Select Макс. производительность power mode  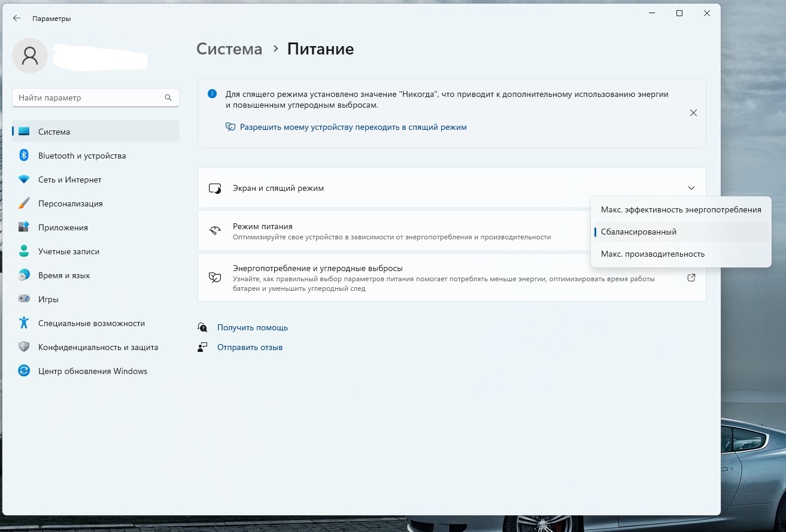[681, 254]
